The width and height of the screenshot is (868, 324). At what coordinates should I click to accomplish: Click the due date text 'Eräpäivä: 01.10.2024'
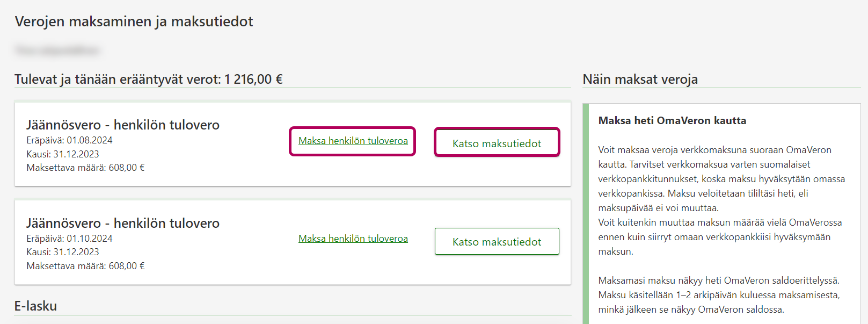click(x=69, y=239)
